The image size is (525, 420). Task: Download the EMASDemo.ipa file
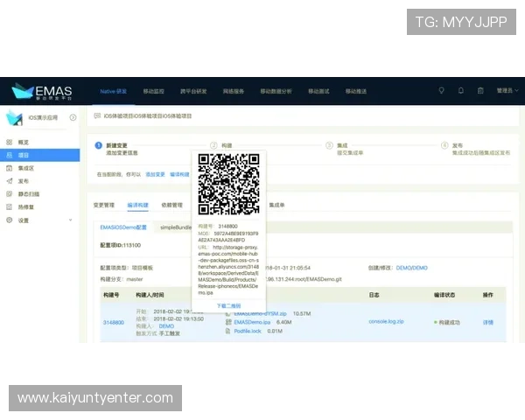pos(252,322)
